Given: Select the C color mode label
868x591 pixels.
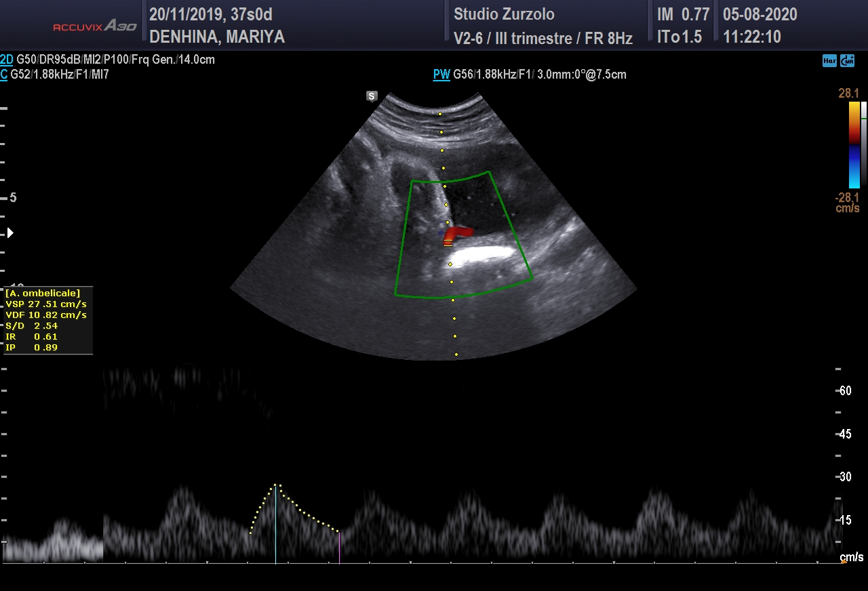Looking at the screenshot, I should (x=4, y=75).
